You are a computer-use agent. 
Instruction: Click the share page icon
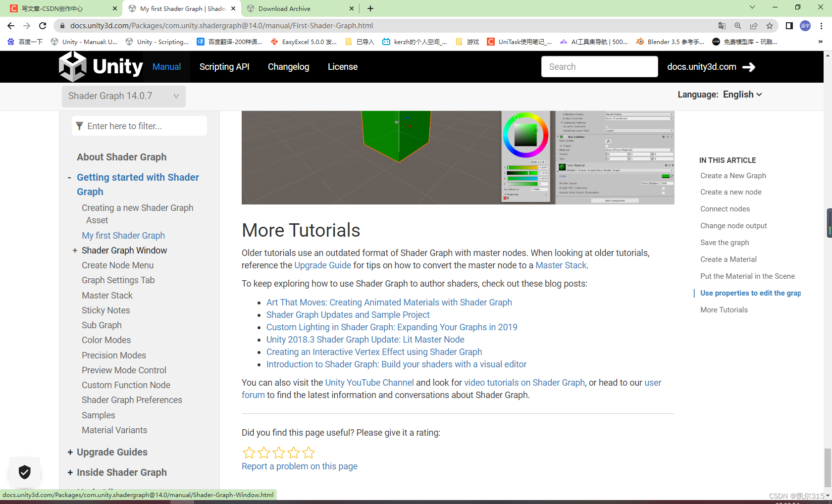pyautogui.click(x=754, y=26)
